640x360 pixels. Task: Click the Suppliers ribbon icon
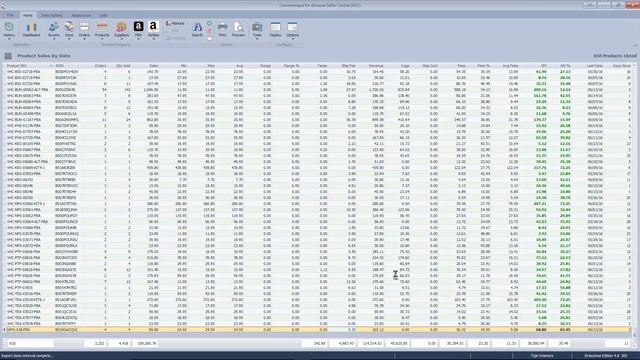[x=121, y=30]
